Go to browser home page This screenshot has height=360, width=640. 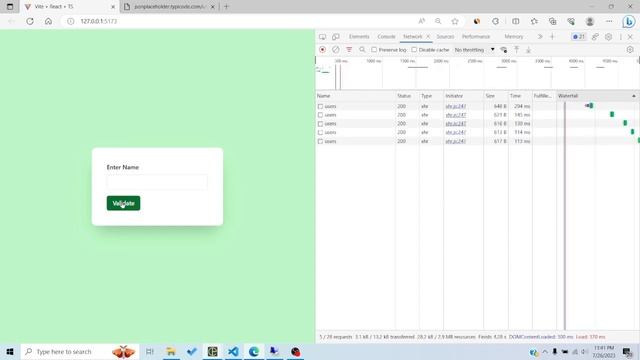pyautogui.click(x=48, y=21)
